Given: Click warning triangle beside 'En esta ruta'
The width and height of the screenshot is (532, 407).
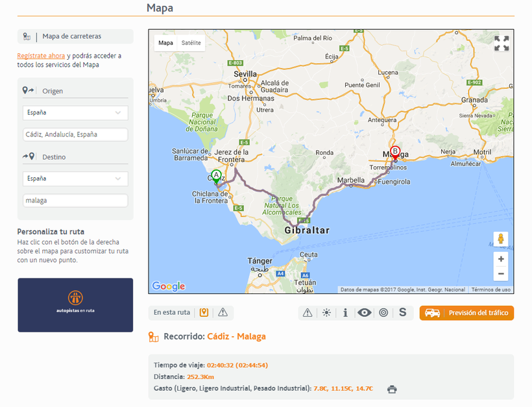Looking at the screenshot, I should click(223, 313).
